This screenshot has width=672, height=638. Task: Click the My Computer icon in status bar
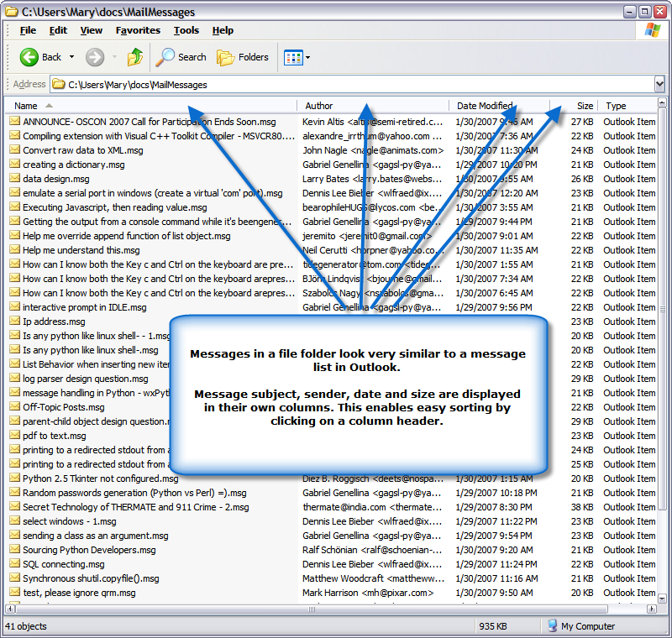click(553, 625)
